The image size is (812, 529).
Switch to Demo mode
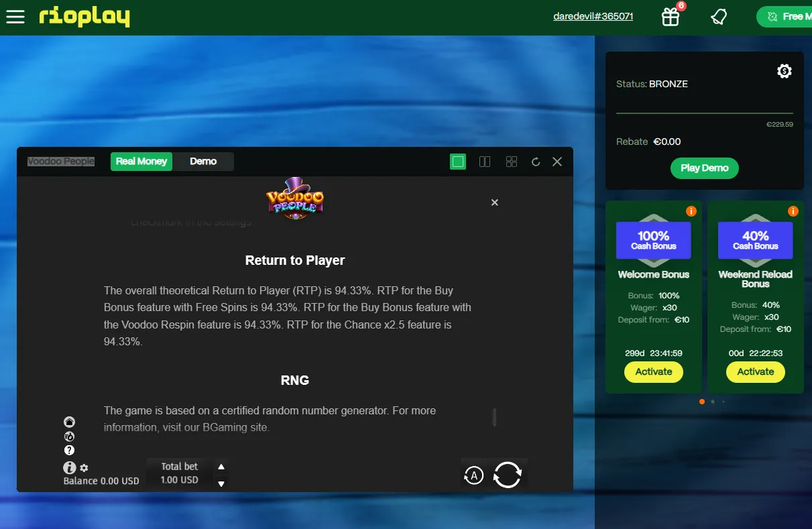pos(203,162)
